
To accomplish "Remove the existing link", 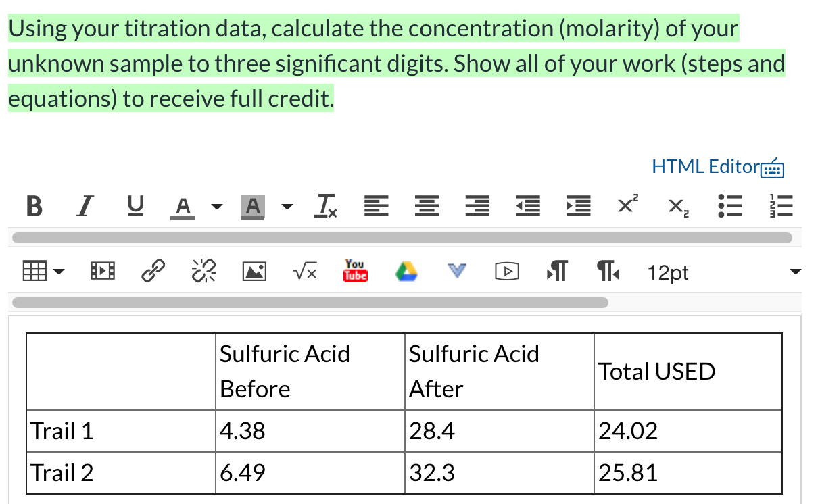I will (x=203, y=270).
